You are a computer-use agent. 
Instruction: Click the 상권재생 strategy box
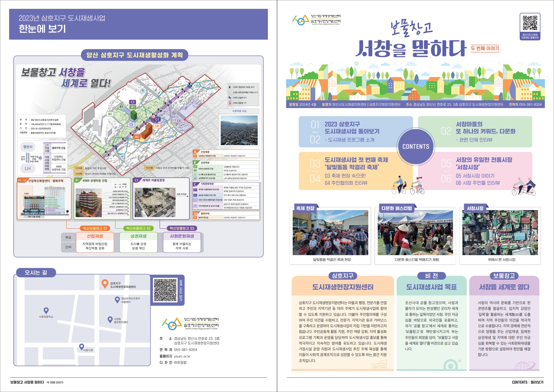[x=138, y=242]
